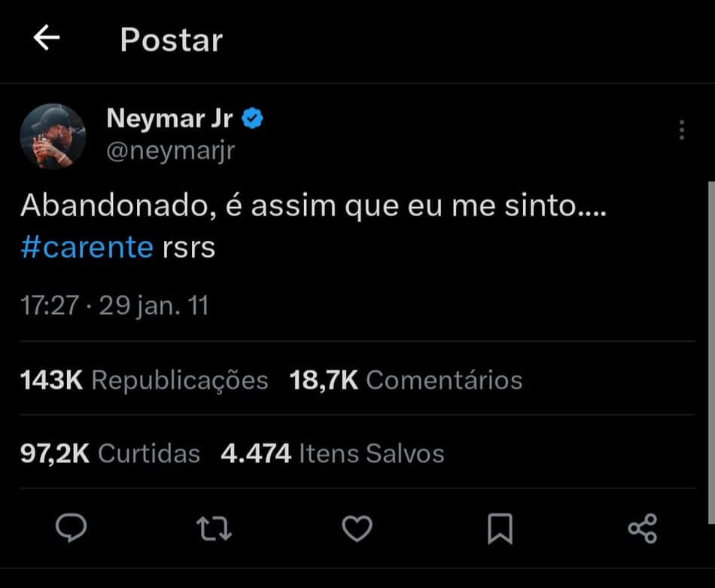Tap the Postar header title
715x588 pixels.
tap(171, 40)
